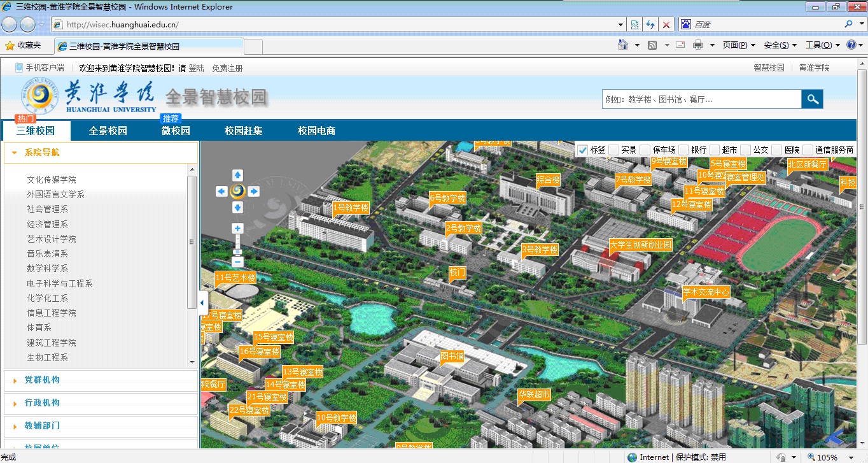
Task: Click the Baidu search go magnifier
Action: [849, 24]
